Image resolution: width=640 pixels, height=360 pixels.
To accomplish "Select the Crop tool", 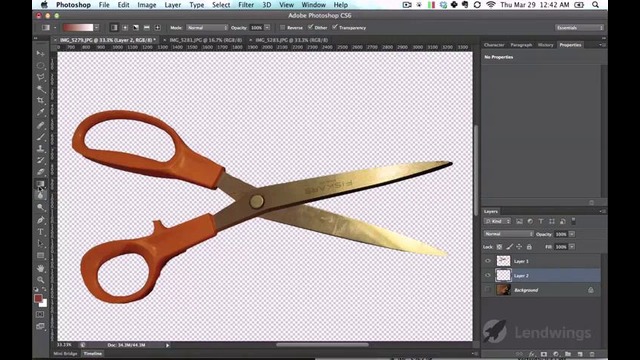I will [40, 100].
